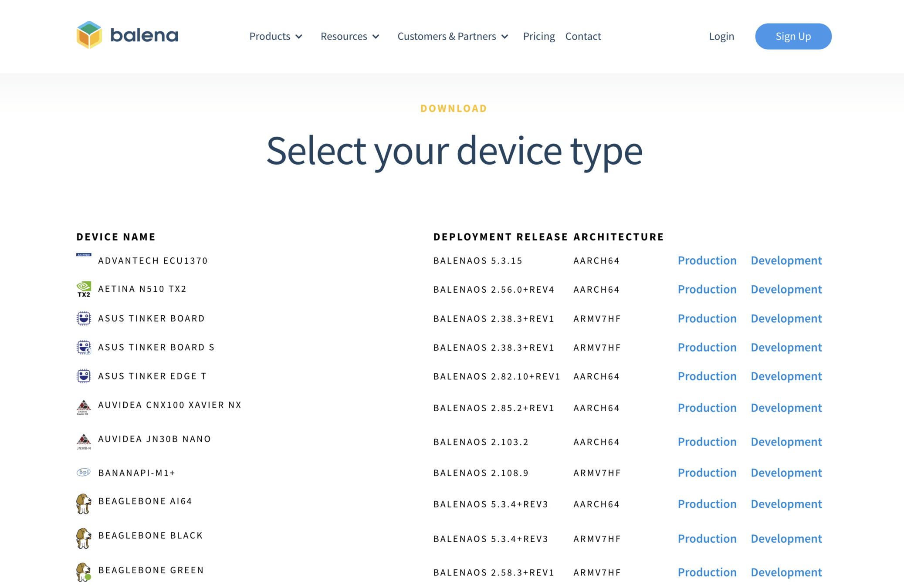Click the BeagleBone Green dog icon

(x=84, y=572)
